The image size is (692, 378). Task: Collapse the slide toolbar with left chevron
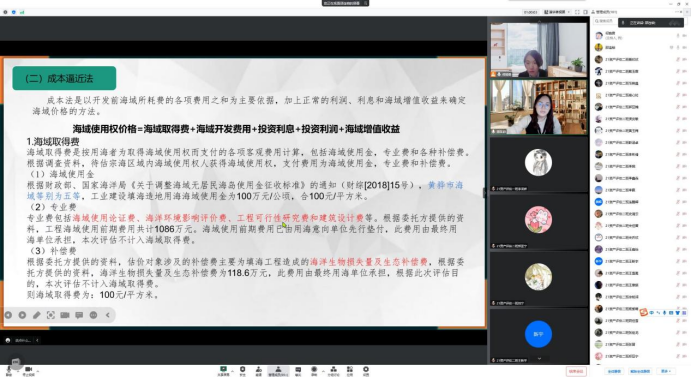[x=108, y=315]
